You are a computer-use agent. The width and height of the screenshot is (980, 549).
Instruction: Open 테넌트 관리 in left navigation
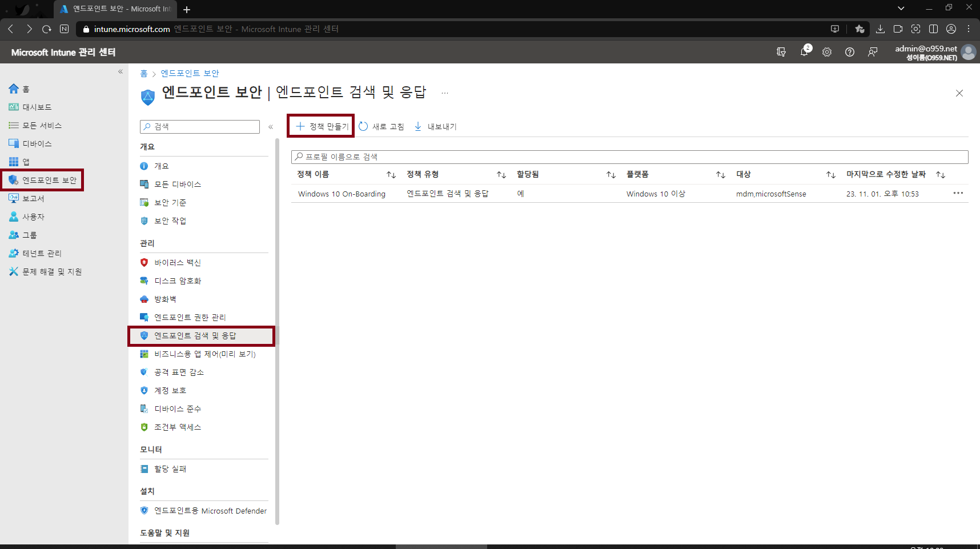(35, 253)
